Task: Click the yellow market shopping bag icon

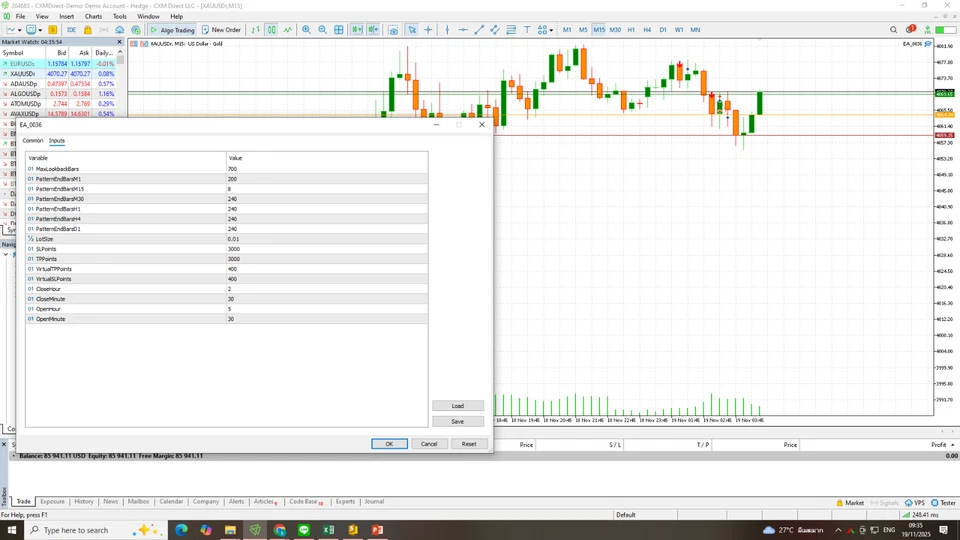Action: pos(88,29)
